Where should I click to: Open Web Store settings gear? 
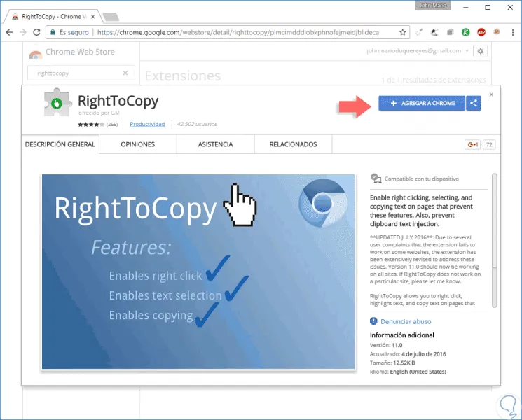(481, 51)
